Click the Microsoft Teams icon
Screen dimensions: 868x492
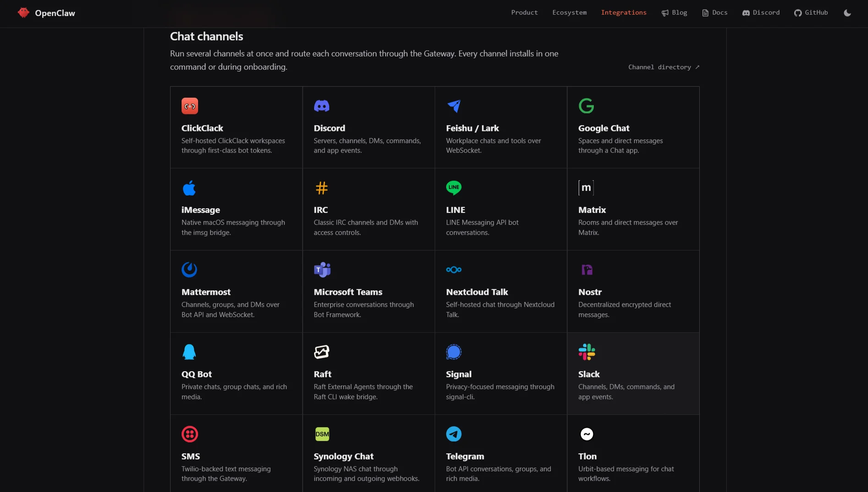(x=322, y=270)
